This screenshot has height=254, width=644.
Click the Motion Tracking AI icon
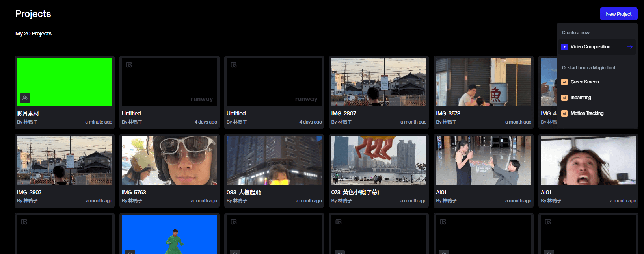click(x=564, y=113)
